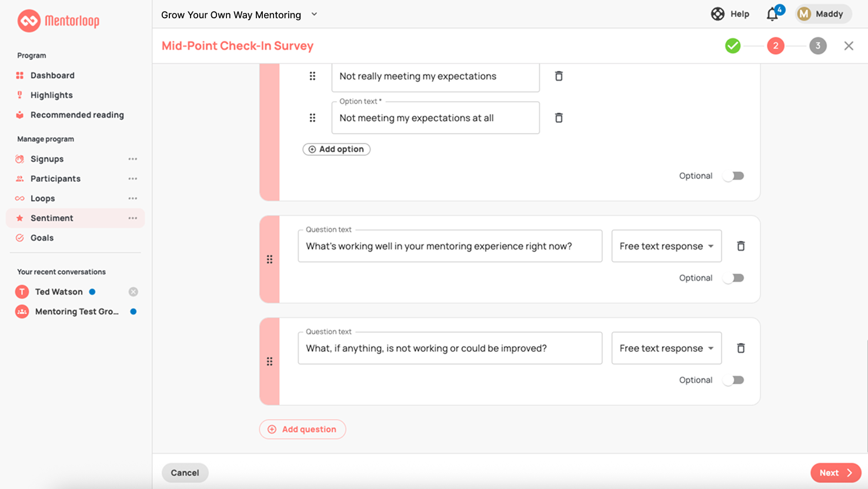Delete the 'Not meeting my expectations at all' option

tap(559, 118)
